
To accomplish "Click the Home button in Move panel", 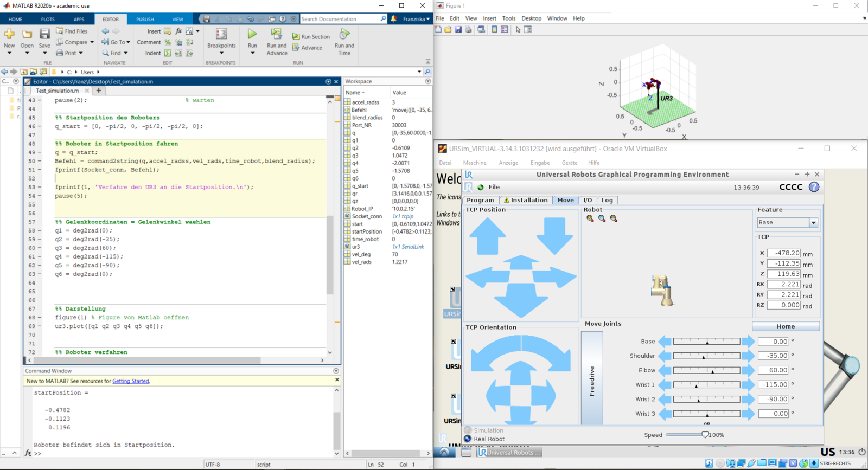I will tap(786, 326).
